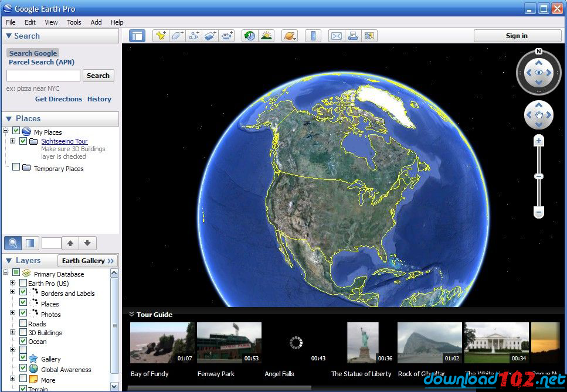Enable the Roads layer
This screenshot has width=567, height=392.
(x=23, y=323)
